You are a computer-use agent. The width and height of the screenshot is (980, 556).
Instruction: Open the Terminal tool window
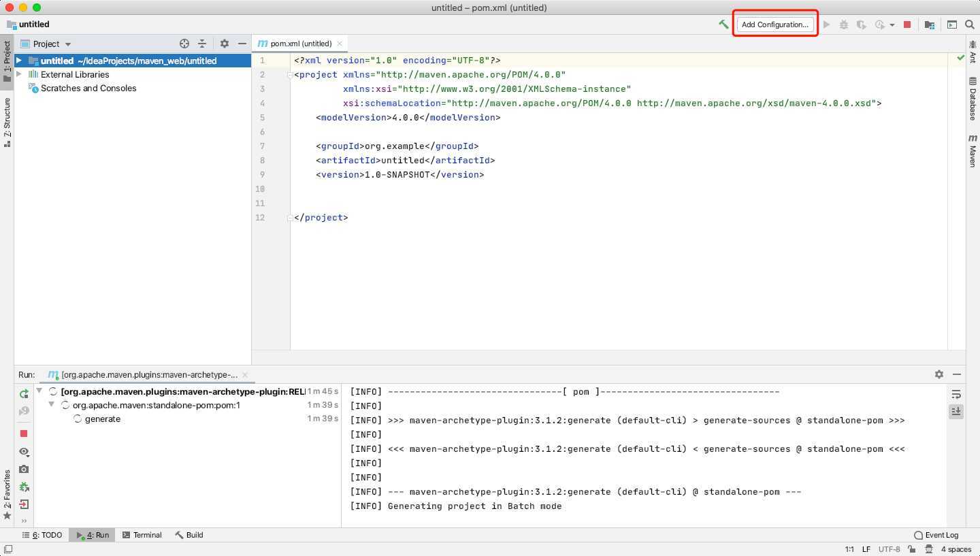142,535
